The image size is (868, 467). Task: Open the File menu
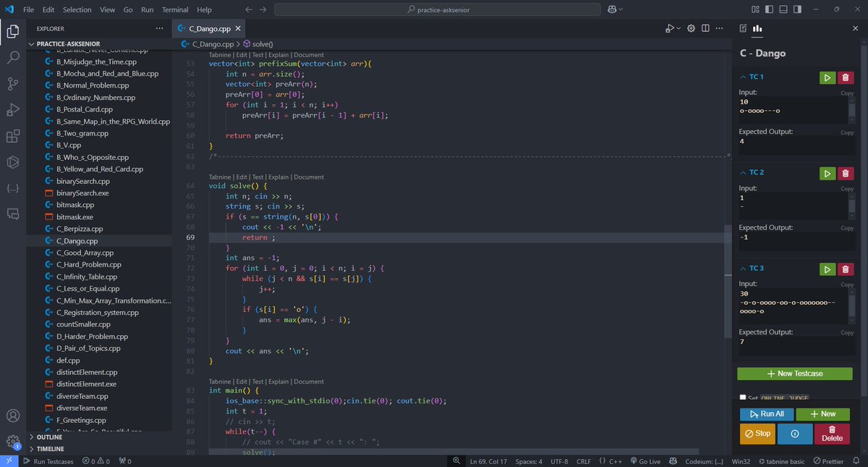(28, 9)
